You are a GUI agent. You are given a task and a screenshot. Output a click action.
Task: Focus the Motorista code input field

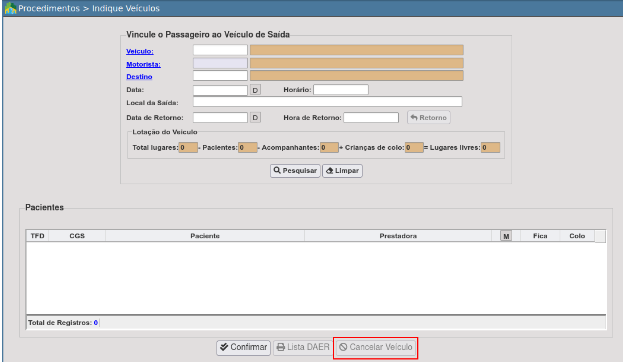[220, 63]
